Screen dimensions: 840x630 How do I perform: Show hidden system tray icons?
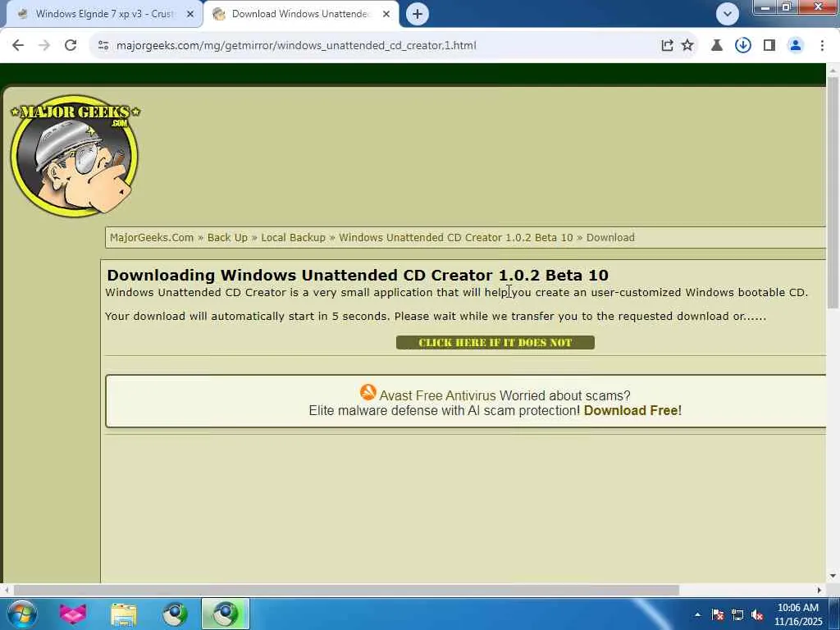coord(697,614)
